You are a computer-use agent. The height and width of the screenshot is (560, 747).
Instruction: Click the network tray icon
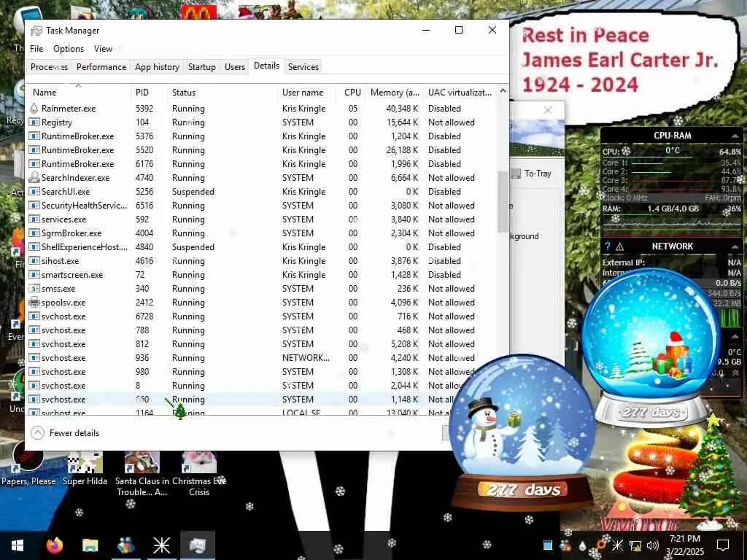[635, 545]
